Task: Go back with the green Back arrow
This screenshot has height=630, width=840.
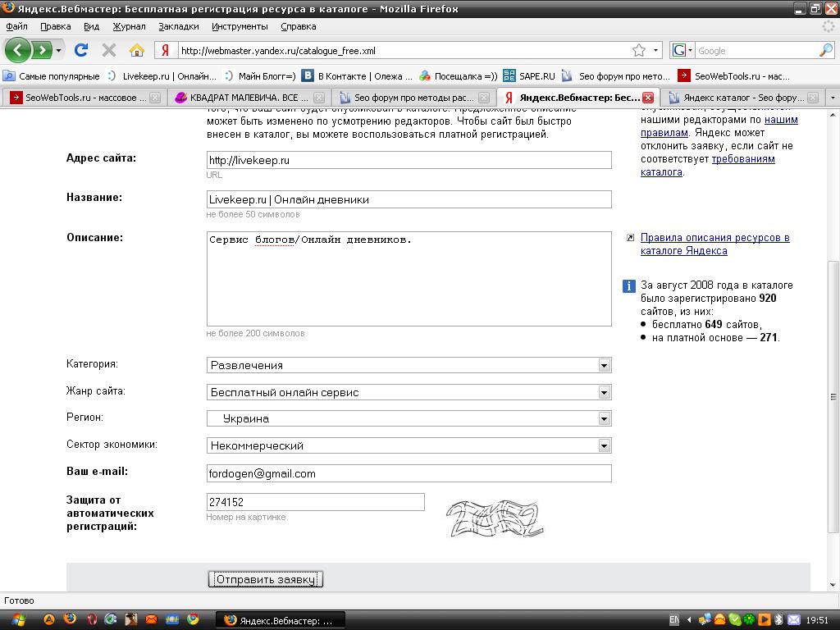Action: click(x=18, y=50)
